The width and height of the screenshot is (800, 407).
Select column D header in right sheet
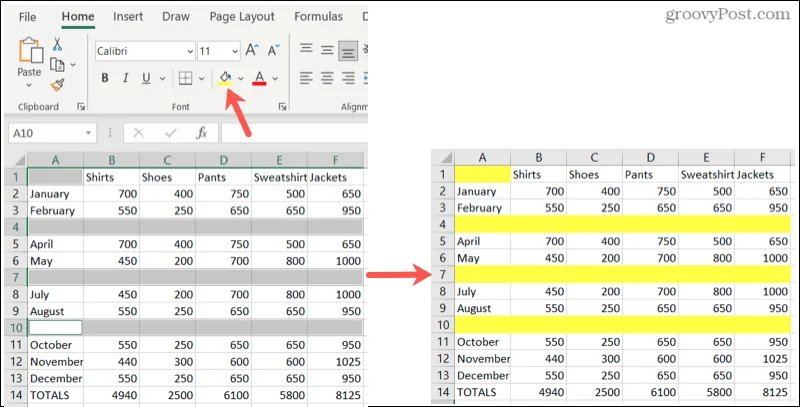tap(650, 158)
